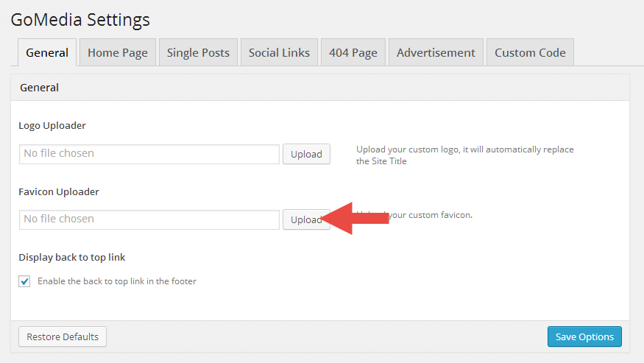
Task: Click the custom logo description text
Action: [465, 155]
